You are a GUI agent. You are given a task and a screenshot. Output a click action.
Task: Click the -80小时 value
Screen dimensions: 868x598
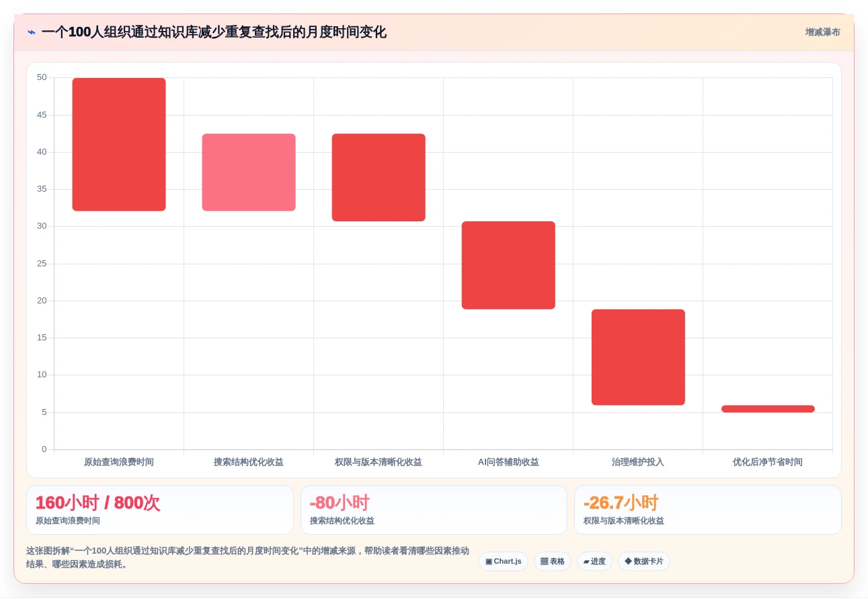[340, 503]
